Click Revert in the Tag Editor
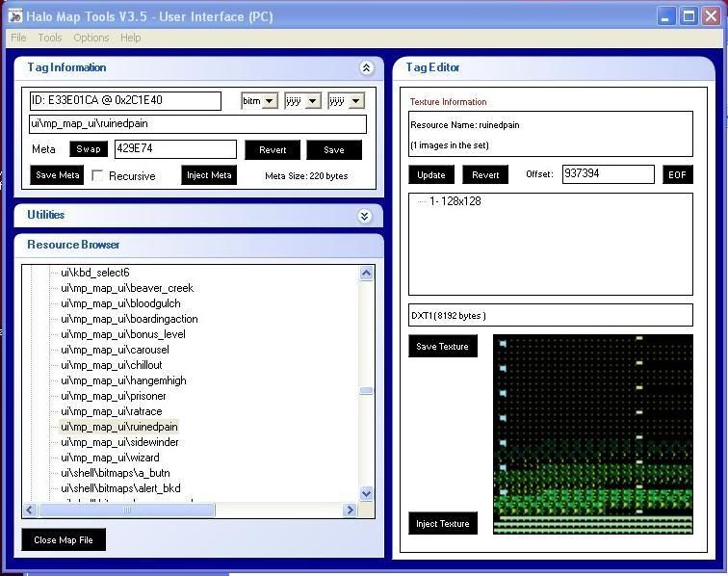728x576 pixels. click(x=485, y=174)
